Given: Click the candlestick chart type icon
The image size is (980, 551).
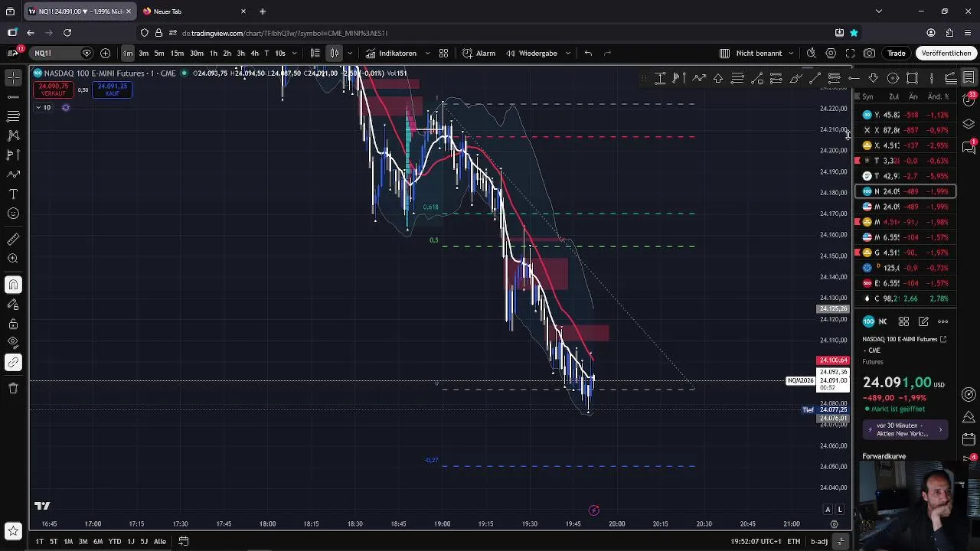Looking at the screenshot, I should coord(335,53).
